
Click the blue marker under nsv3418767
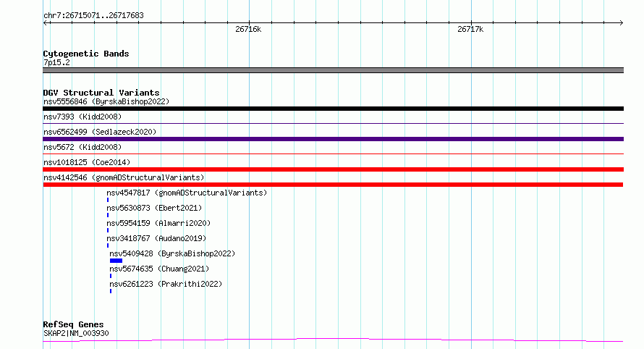click(x=108, y=245)
